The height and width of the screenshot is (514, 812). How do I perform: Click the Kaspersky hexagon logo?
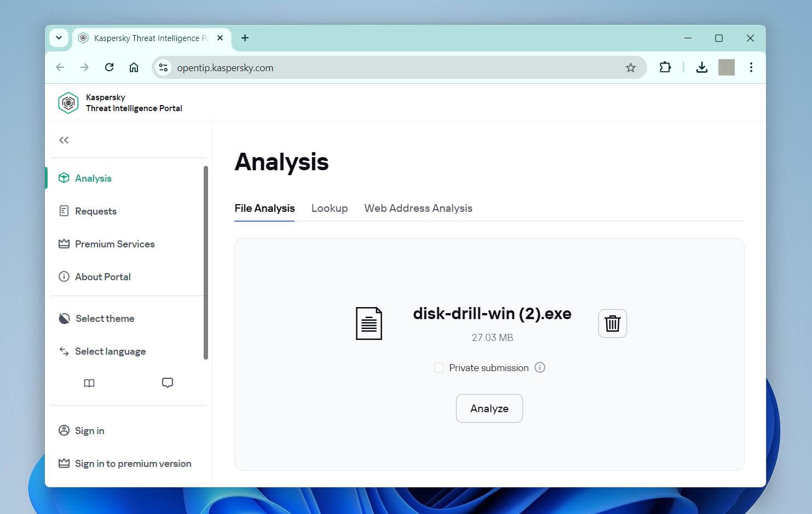68,103
